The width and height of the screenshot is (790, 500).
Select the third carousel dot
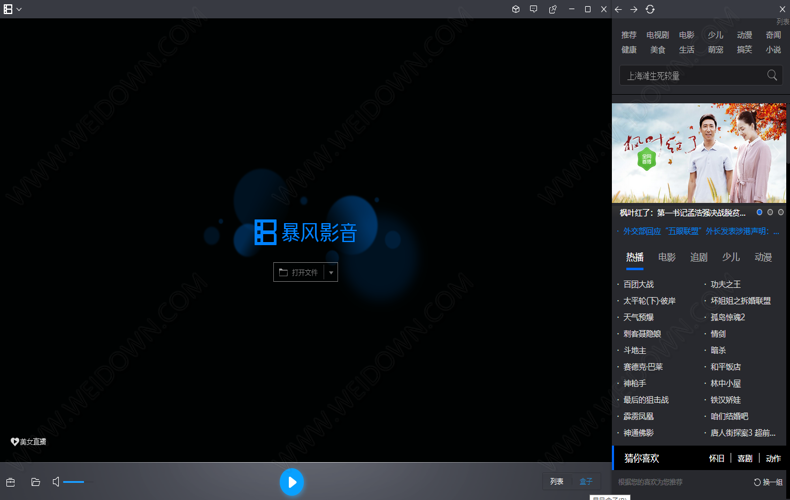pos(780,212)
